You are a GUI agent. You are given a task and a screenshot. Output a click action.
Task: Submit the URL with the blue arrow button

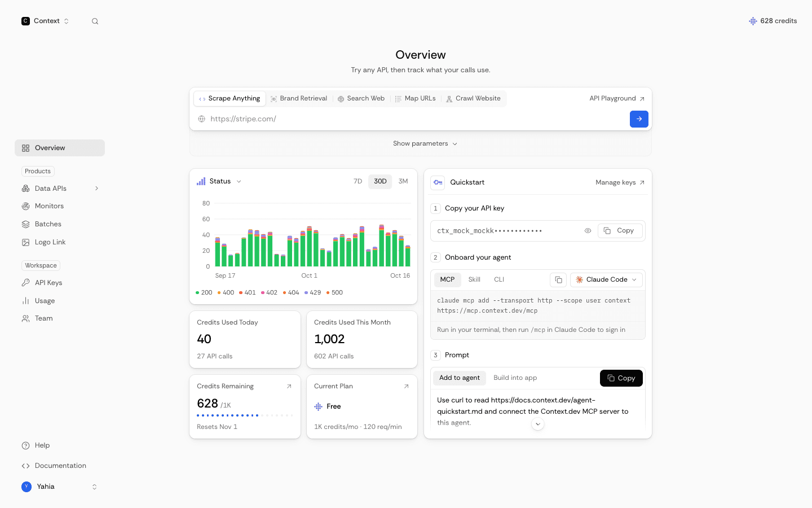[639, 119]
